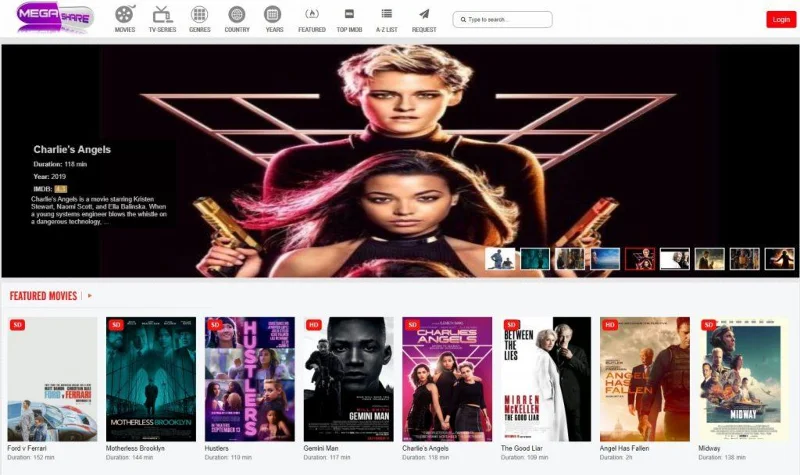
Task: Click the 'Charlie's Angels' title under its poster
Action: click(x=426, y=448)
